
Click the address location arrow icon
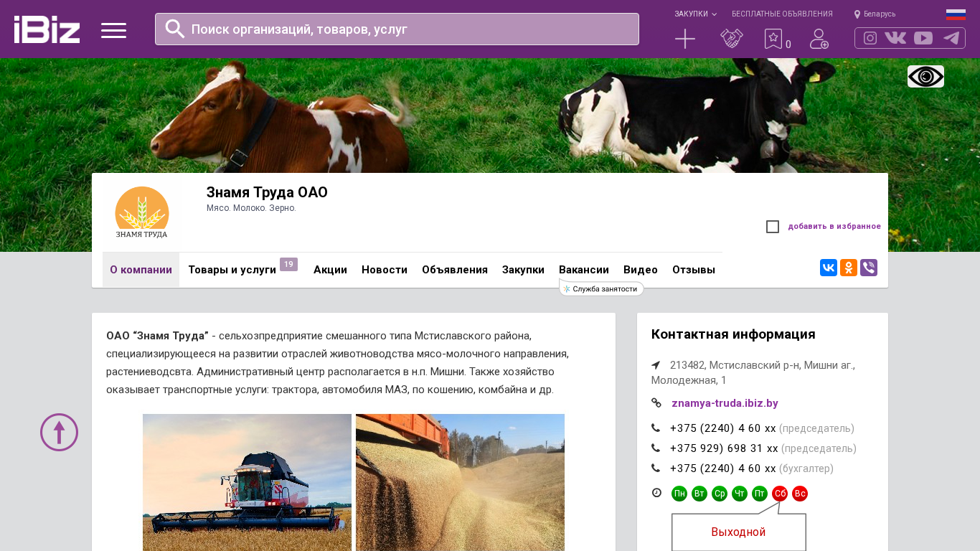click(656, 365)
